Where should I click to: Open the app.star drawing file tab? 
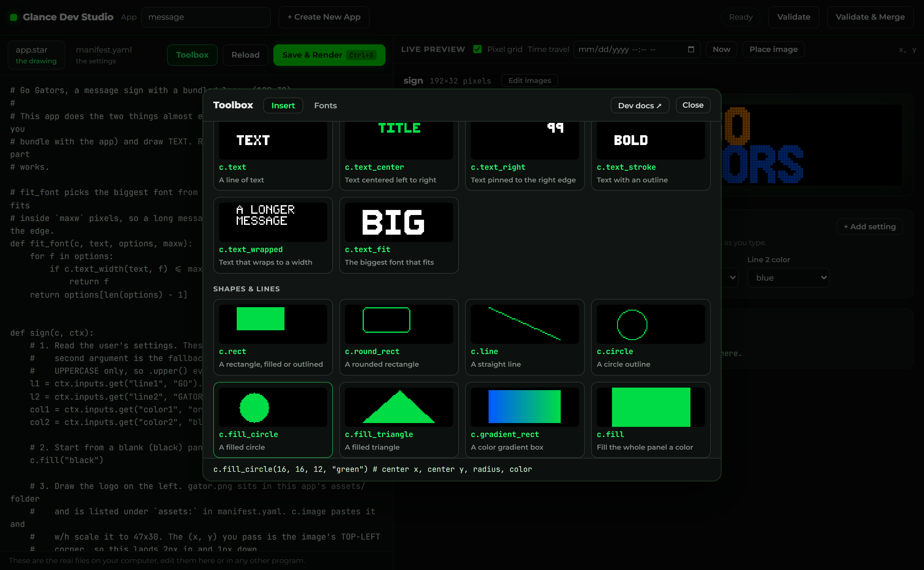click(36, 55)
